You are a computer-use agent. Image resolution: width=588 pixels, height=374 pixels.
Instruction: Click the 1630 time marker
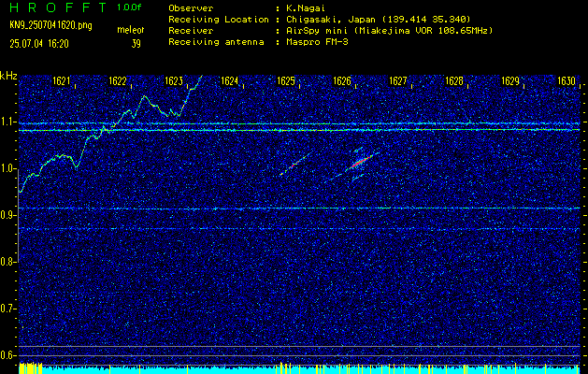click(x=566, y=80)
